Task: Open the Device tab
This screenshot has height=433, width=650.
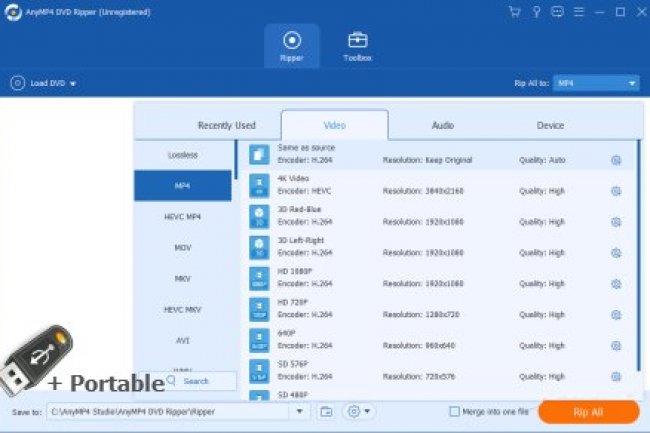Action: [x=550, y=125]
